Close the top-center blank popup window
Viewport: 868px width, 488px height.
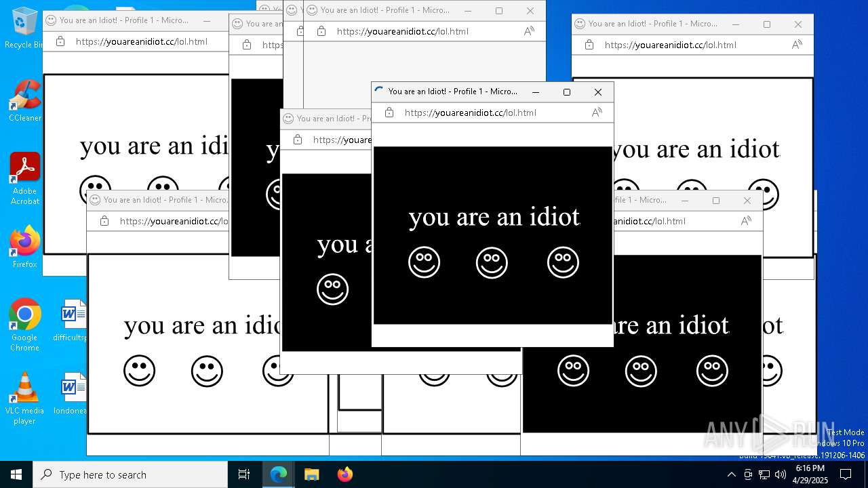click(x=530, y=10)
